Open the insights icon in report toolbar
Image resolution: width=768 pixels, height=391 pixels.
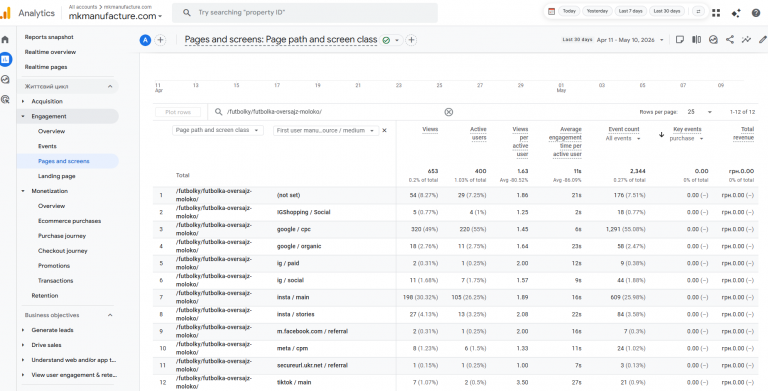click(x=713, y=40)
